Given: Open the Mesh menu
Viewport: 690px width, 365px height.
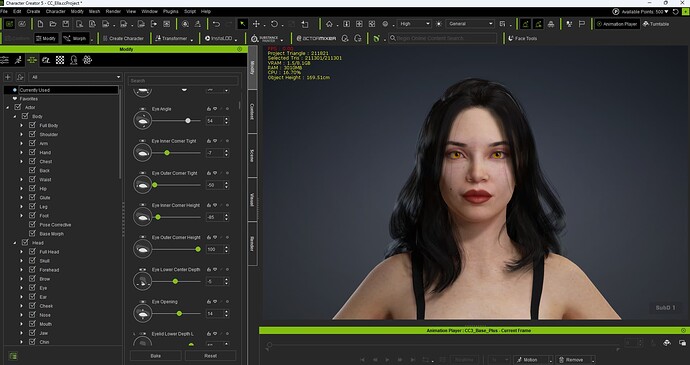Looking at the screenshot, I should coord(94,11).
